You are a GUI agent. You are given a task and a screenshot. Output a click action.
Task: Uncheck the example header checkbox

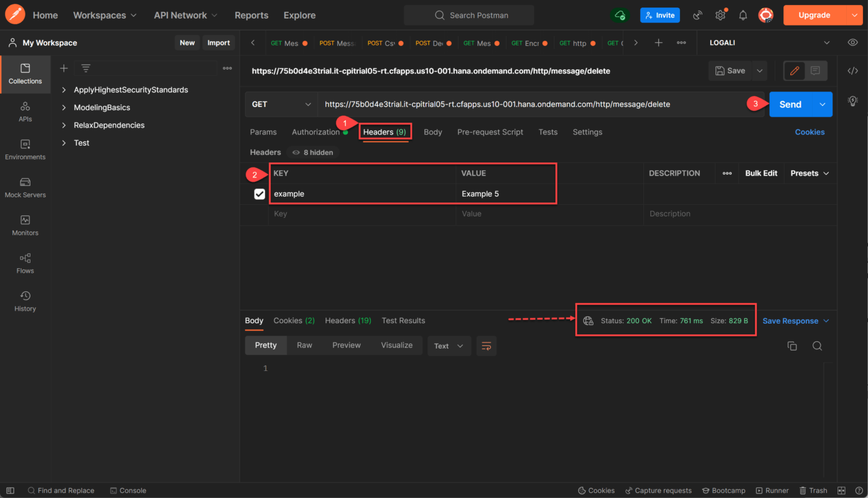point(259,194)
